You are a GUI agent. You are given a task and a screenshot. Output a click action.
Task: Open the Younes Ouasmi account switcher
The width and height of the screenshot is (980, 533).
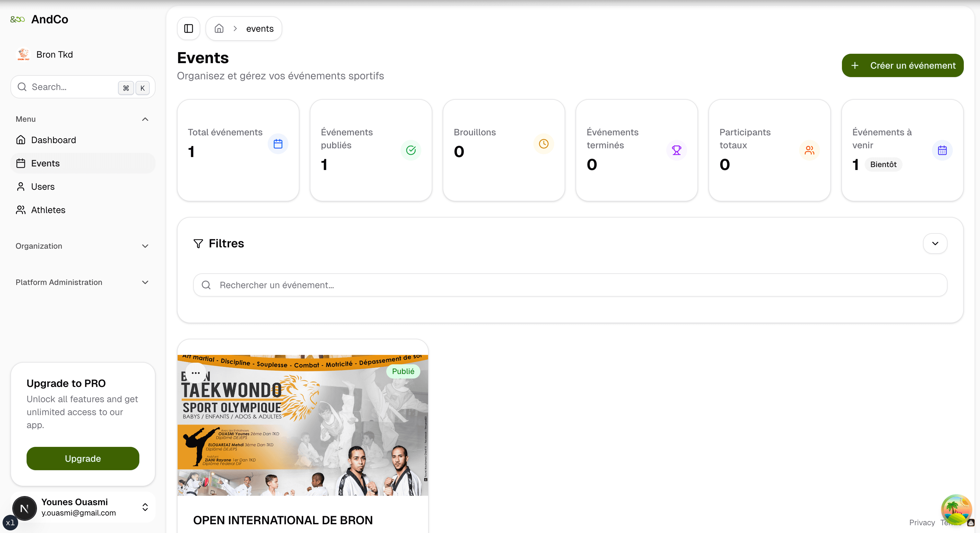[145, 507]
